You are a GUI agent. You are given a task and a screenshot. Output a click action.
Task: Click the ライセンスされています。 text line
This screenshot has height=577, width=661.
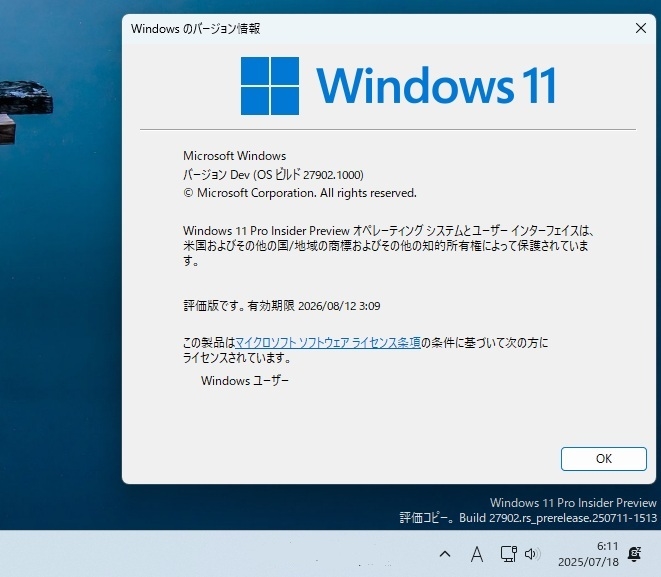click(x=237, y=358)
